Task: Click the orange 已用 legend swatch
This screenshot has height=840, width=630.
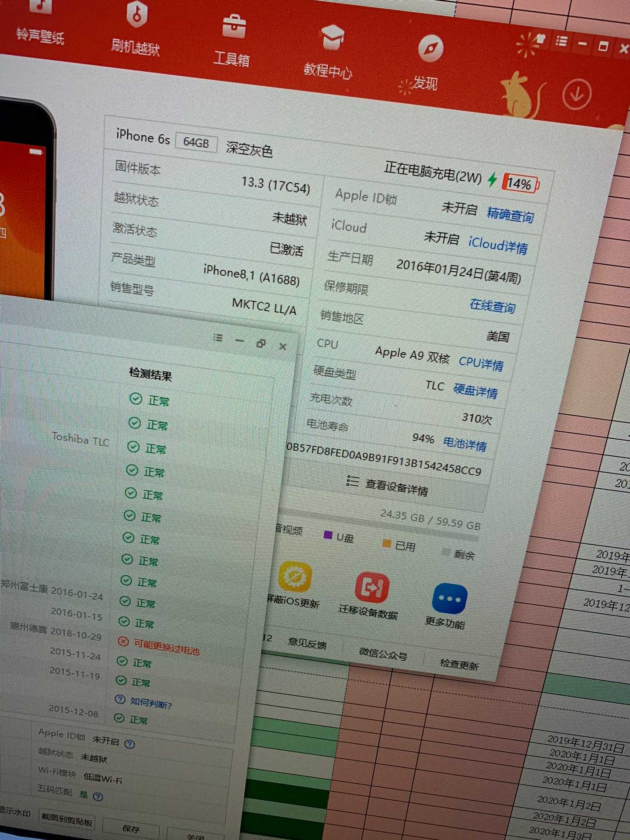Action: point(386,543)
